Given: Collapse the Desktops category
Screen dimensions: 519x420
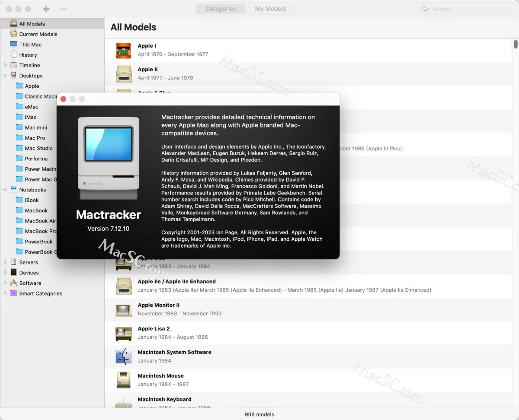Looking at the screenshot, I should point(5,76).
